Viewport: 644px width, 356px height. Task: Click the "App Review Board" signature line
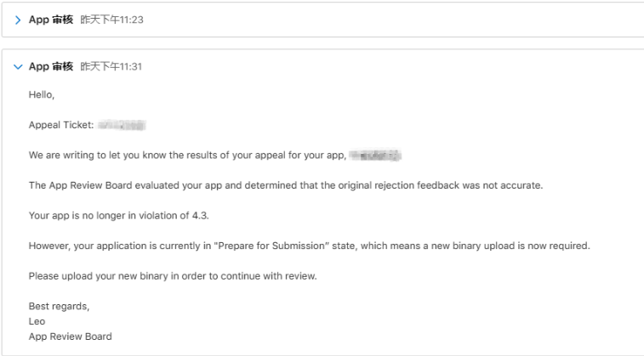coord(70,336)
